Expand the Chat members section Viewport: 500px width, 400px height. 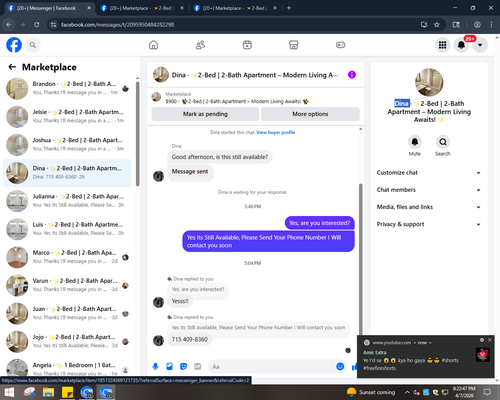(x=429, y=190)
